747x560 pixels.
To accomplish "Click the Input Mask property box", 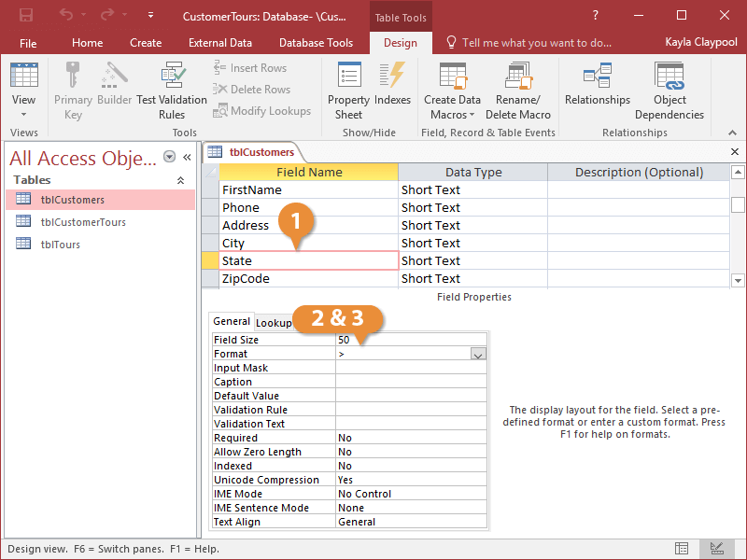I will [x=411, y=368].
